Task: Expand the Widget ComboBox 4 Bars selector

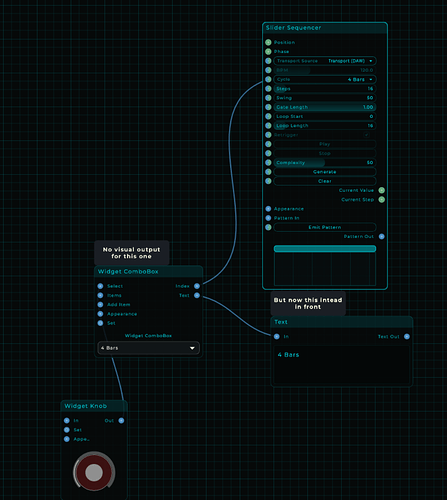Action: (x=149, y=348)
